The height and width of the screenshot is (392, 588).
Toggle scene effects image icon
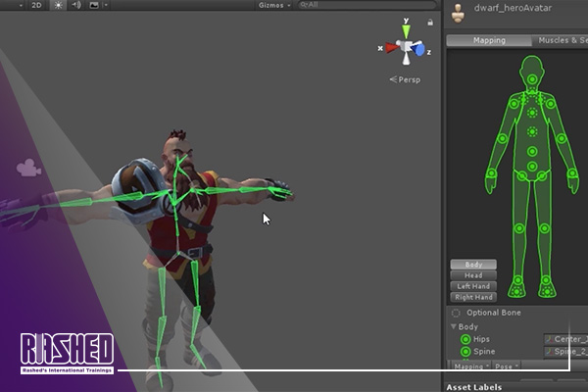[94, 5]
